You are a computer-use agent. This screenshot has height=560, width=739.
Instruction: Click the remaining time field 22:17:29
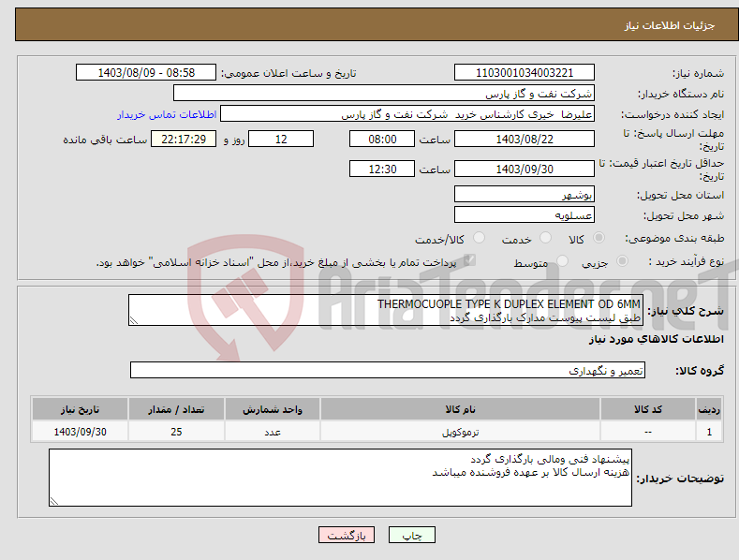tap(184, 139)
